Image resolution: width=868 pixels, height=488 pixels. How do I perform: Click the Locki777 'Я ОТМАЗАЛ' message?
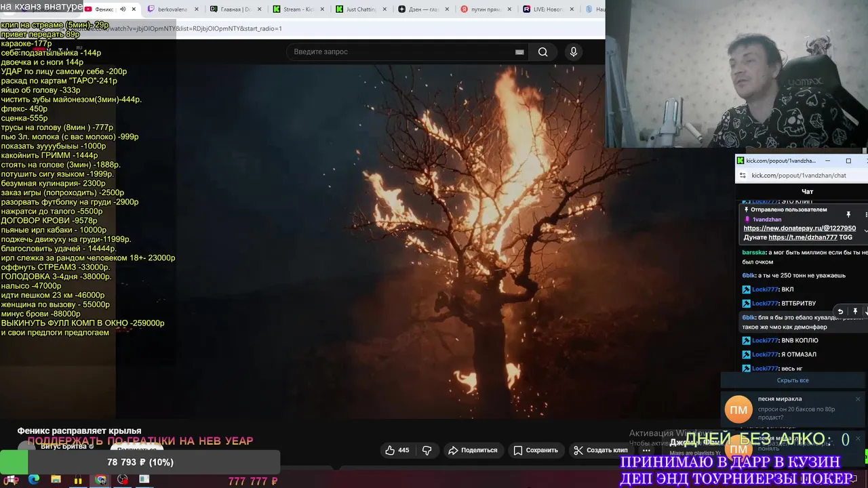click(780, 354)
